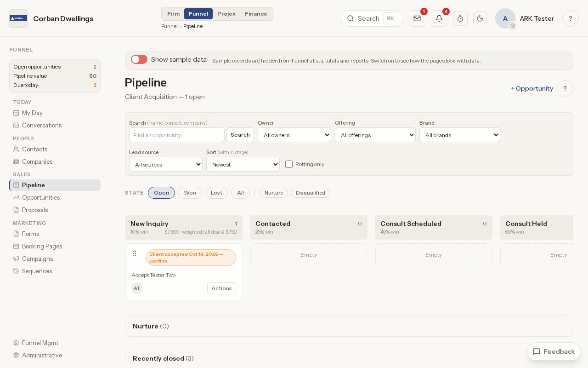Image resolution: width=588 pixels, height=368 pixels.
Task: Select the Lost state filter
Action: [216, 193]
